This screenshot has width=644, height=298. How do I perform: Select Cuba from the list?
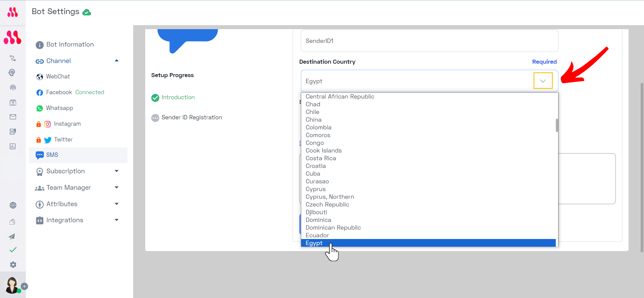click(x=428, y=174)
